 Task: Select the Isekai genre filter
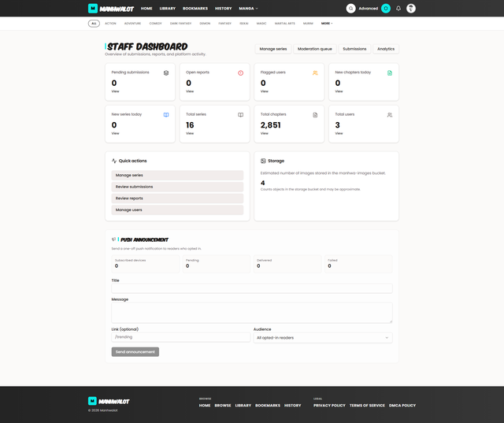(244, 23)
